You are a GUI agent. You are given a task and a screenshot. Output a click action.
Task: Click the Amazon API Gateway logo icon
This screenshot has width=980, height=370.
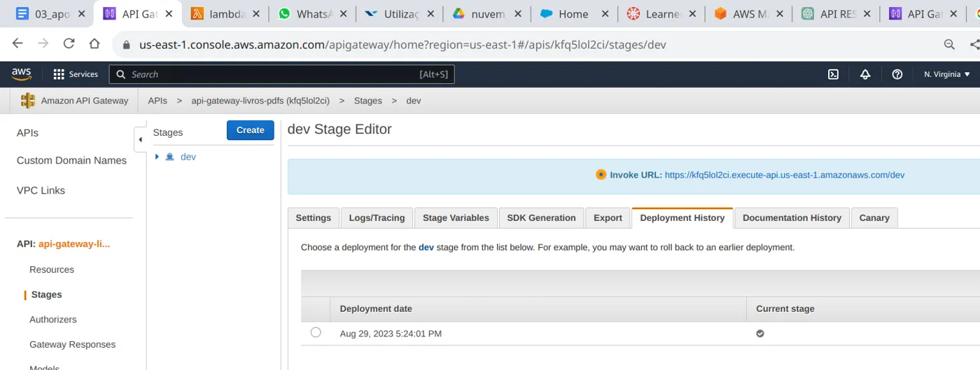click(28, 101)
